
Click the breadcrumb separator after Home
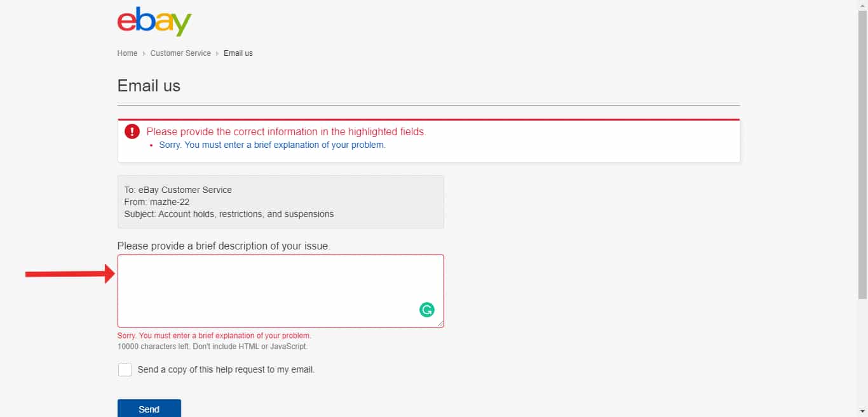(142, 53)
